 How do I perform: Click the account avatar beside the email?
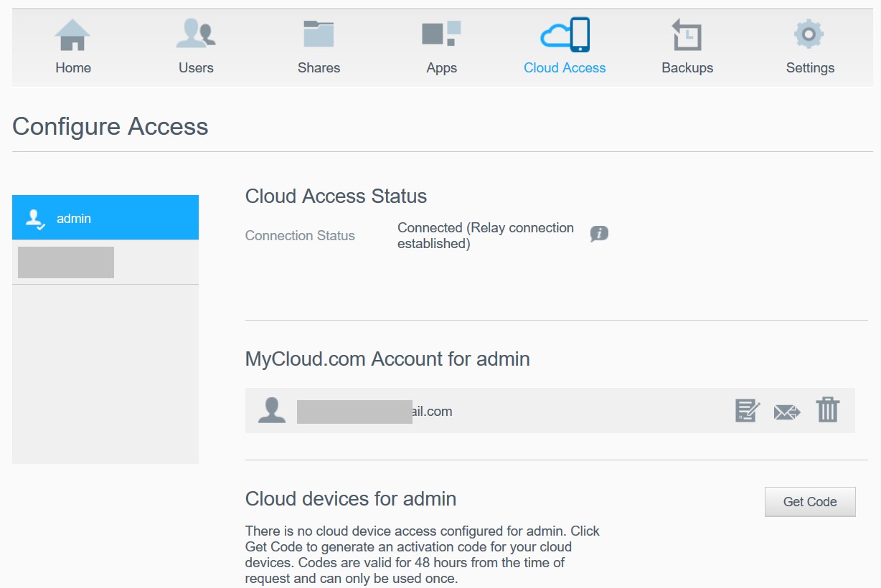coord(272,411)
